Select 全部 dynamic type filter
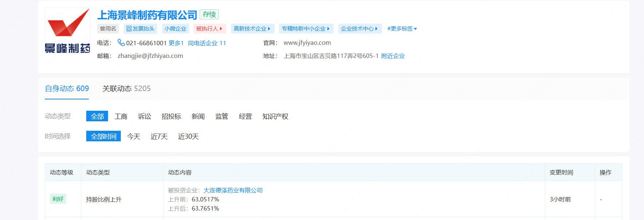The image size is (644, 220). point(97,116)
